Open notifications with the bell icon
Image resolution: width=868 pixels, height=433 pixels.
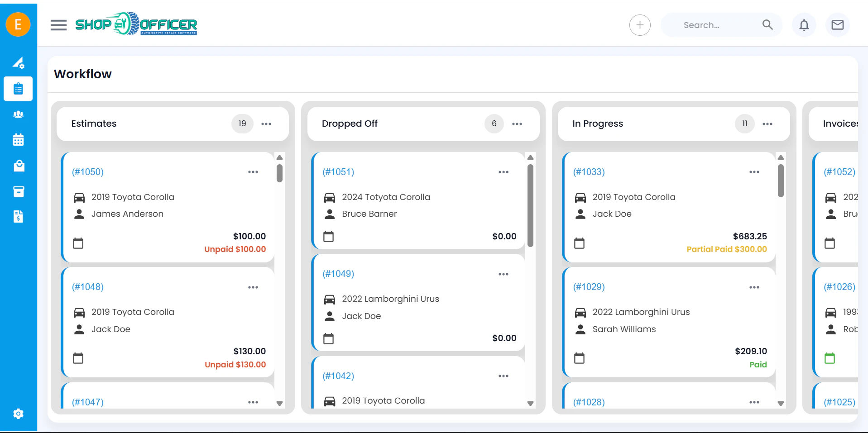(x=804, y=25)
